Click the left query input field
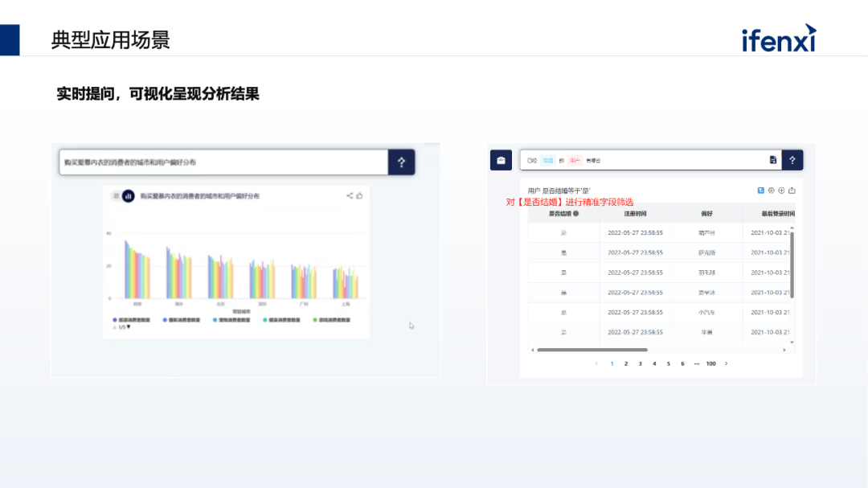 [x=223, y=162]
